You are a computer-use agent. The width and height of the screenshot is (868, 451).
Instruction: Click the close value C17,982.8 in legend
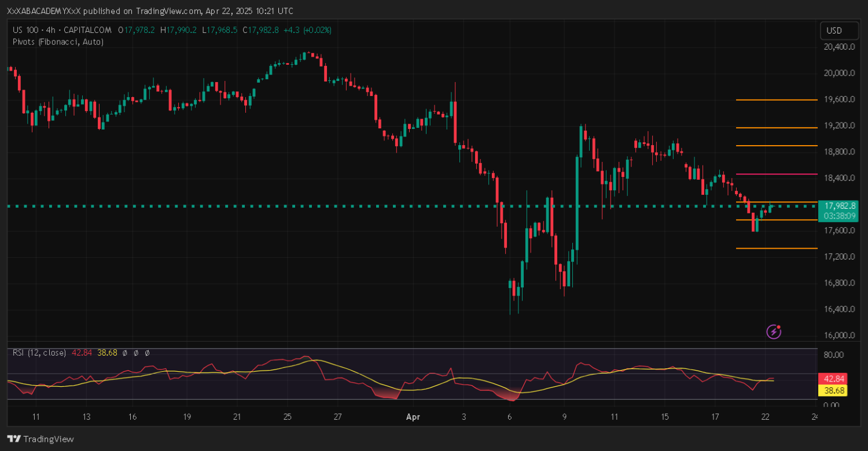(x=261, y=30)
